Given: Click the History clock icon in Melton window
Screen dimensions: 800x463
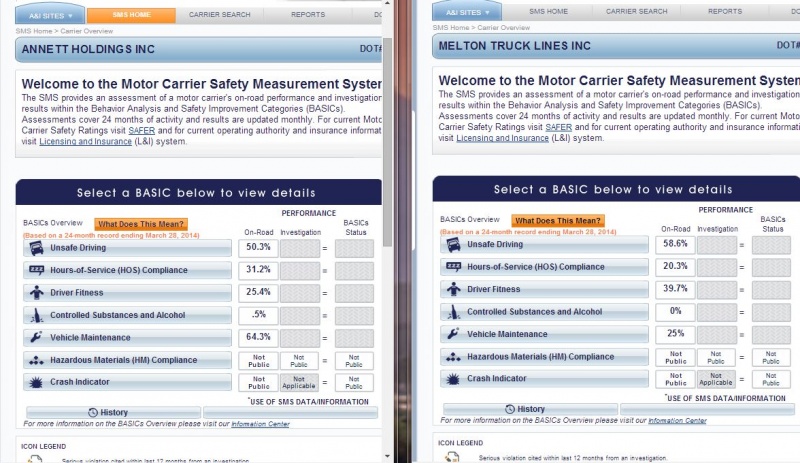Looking at the screenshot, I should click(x=510, y=409).
